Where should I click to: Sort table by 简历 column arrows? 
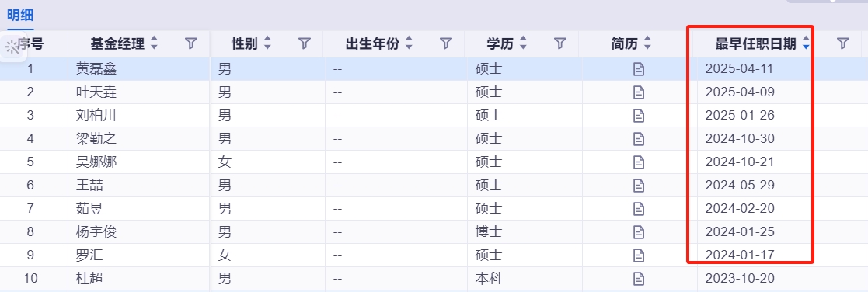coord(647,43)
